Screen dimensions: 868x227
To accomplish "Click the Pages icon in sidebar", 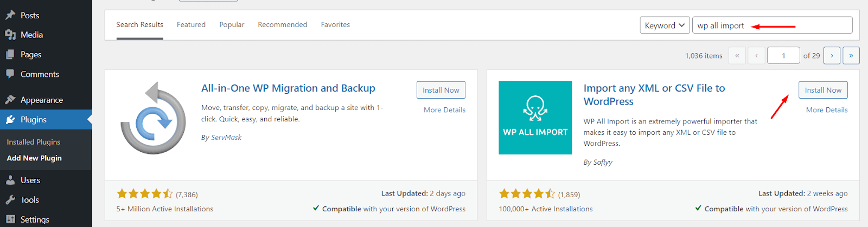I will [10, 55].
